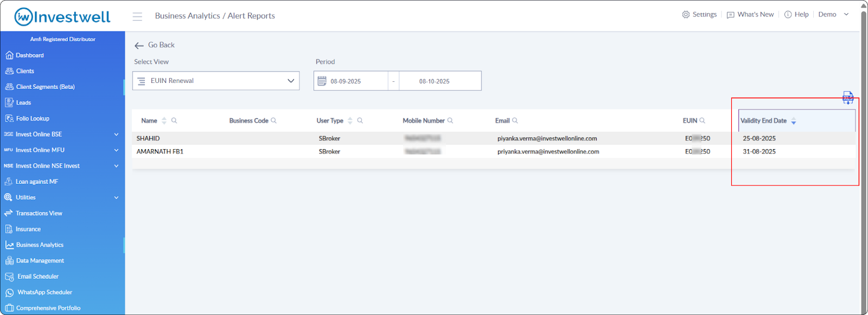Click the Investwell logo
The image size is (868, 315).
point(62,17)
